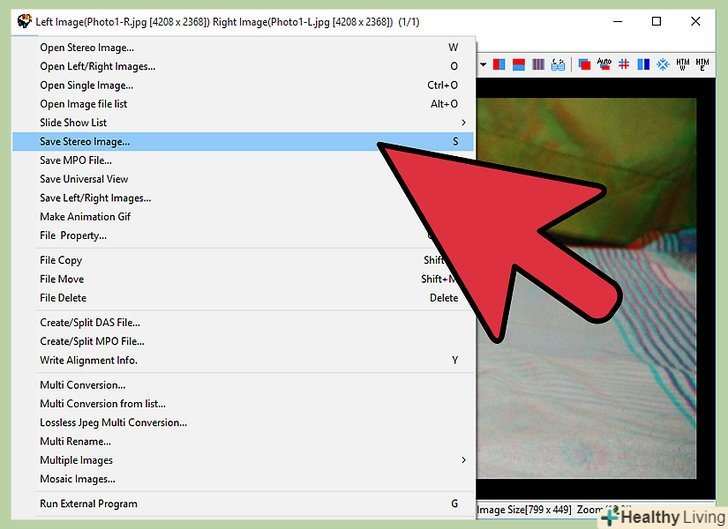Viewport: 728px width, 529px height.
Task: Choose File Move from the menu
Action: coord(243,279)
